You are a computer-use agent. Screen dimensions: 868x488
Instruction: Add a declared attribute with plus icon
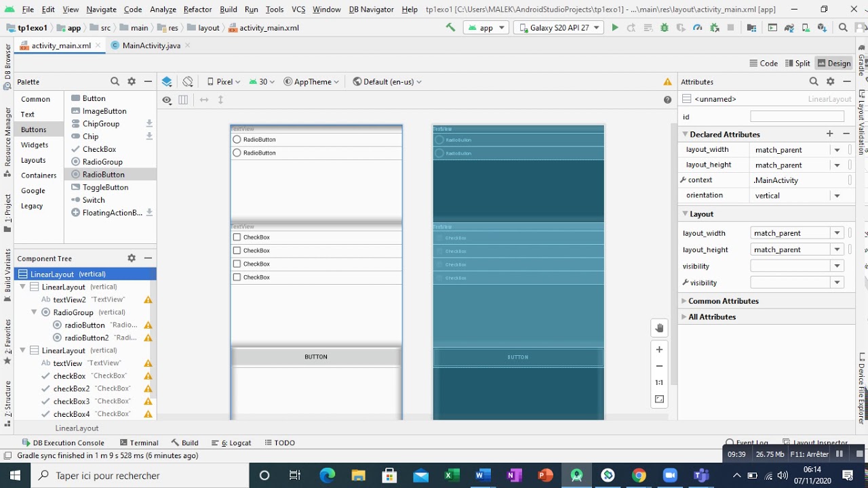click(x=829, y=134)
